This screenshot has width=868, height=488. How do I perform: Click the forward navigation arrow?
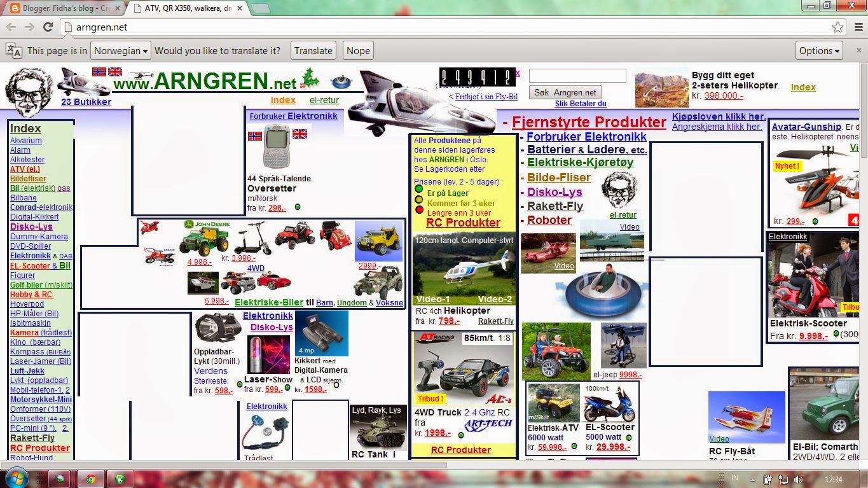pyautogui.click(x=29, y=27)
